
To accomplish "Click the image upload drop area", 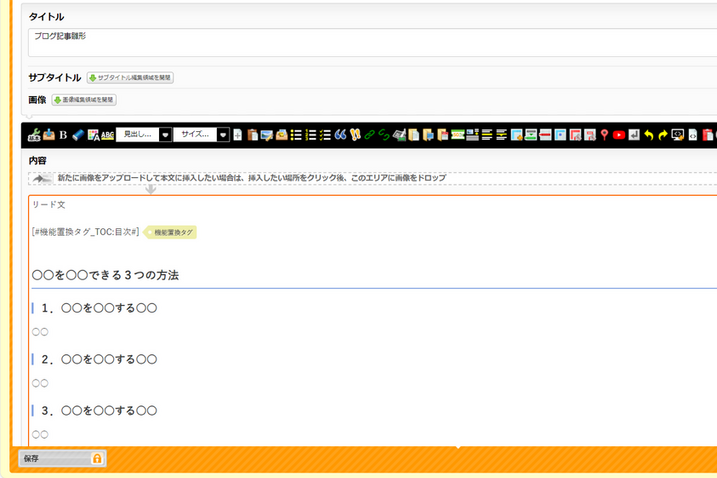I will (x=370, y=178).
